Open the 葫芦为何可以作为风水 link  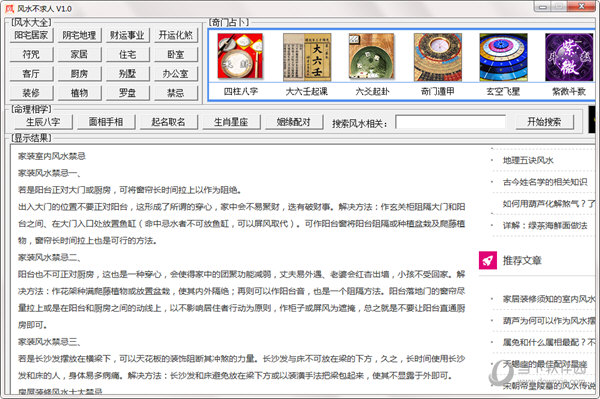pyautogui.click(x=549, y=321)
